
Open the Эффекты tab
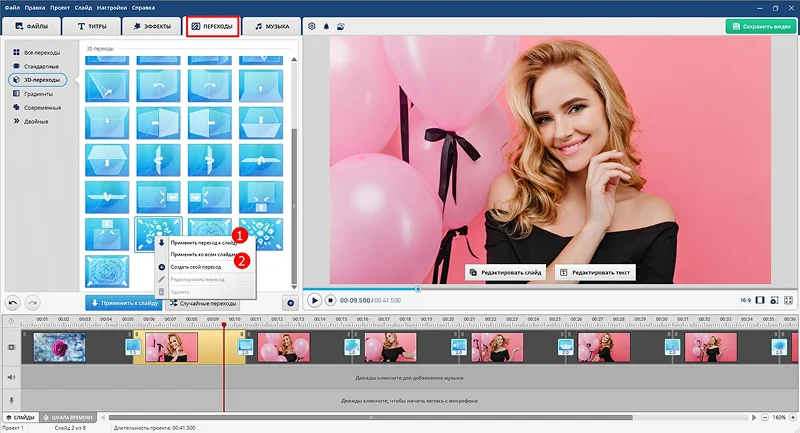pyautogui.click(x=152, y=26)
